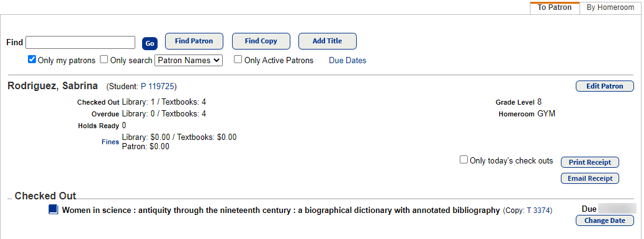644x239 pixels.
Task: Toggle Only my patrons checkbox
Action: pyautogui.click(x=32, y=59)
